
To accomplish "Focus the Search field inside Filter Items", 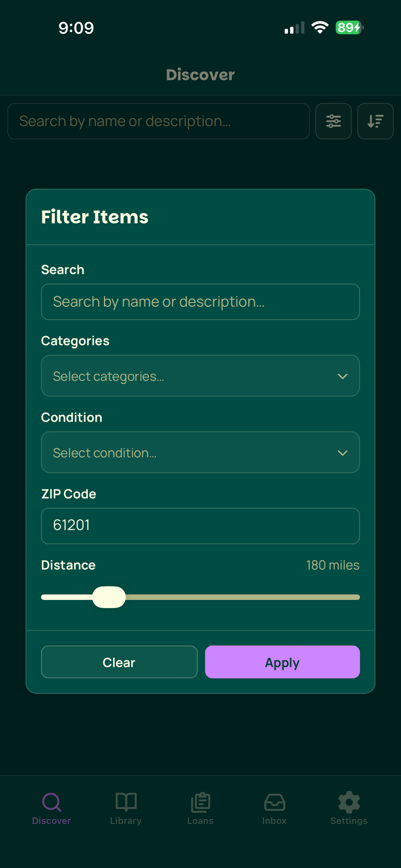I will [200, 302].
